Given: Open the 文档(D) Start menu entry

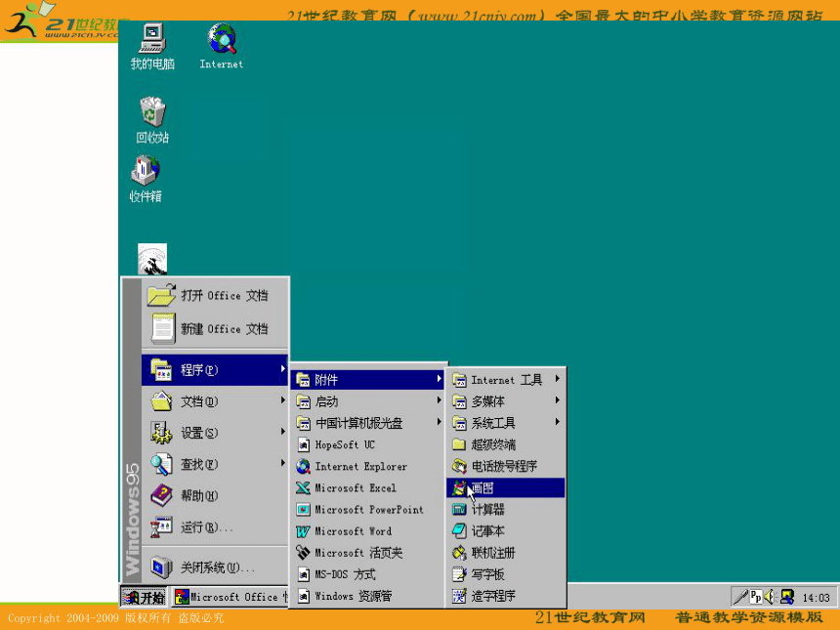Looking at the screenshot, I should click(215, 401).
